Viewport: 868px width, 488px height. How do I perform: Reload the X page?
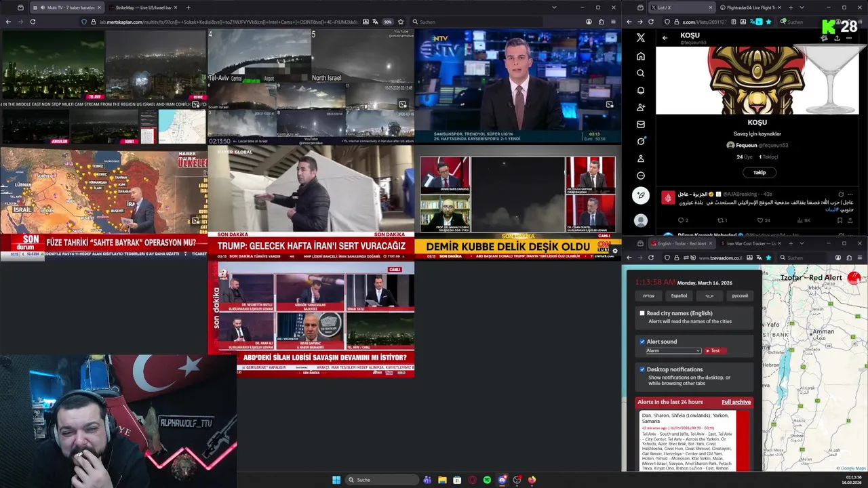(x=651, y=22)
